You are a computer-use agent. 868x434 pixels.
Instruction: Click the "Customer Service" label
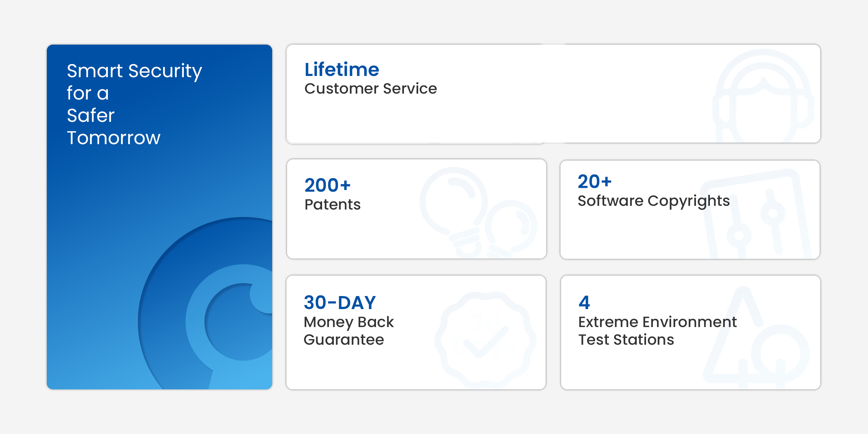point(370,89)
